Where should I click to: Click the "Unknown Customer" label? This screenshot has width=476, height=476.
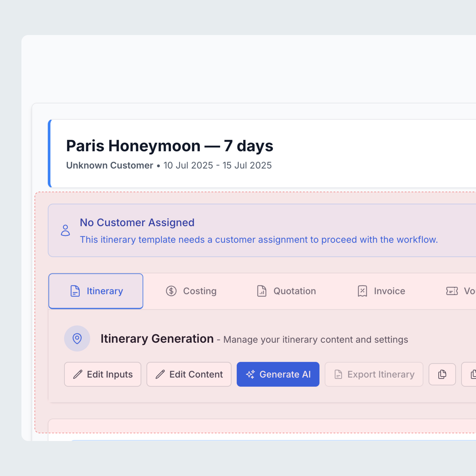[110, 165]
